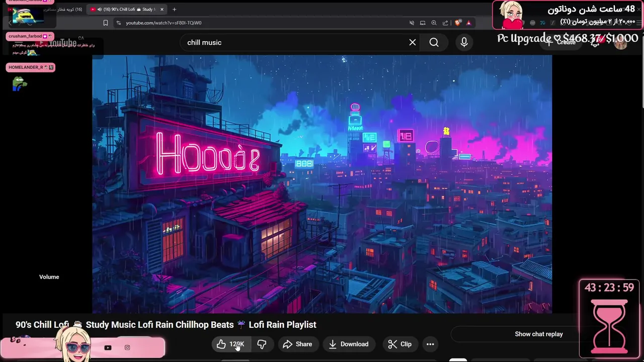Open a new browser tab

174,9
